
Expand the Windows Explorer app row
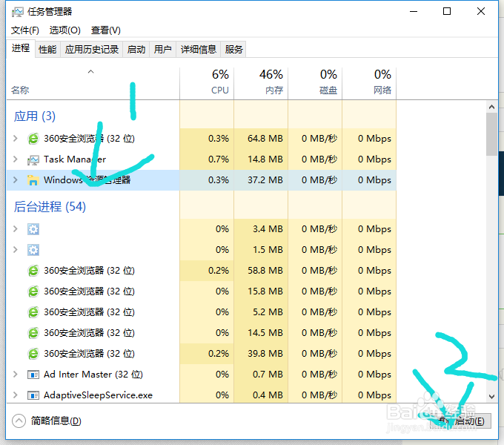[x=15, y=180]
